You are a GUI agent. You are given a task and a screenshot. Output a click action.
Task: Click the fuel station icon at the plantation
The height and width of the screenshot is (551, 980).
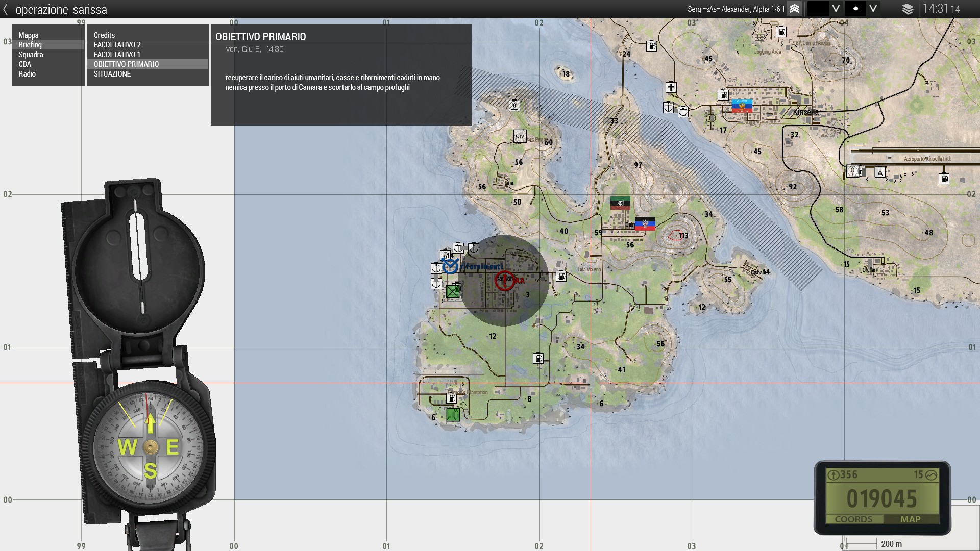(451, 398)
